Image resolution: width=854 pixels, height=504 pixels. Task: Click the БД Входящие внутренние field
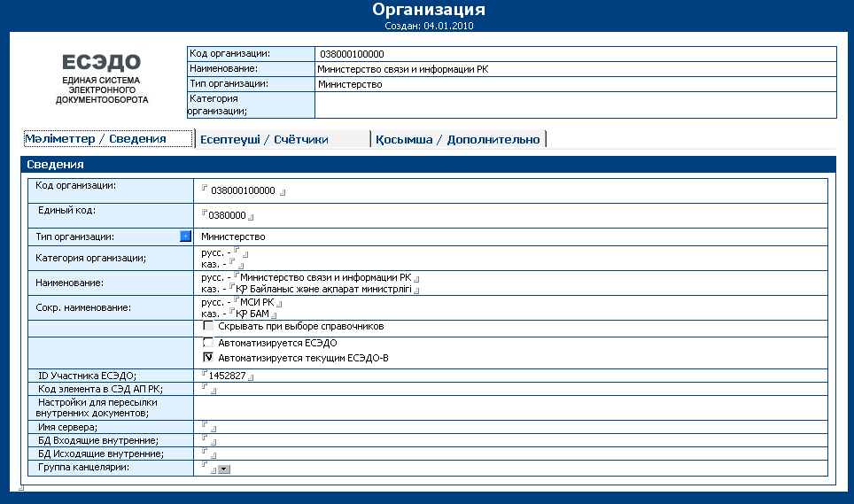click(x=209, y=440)
